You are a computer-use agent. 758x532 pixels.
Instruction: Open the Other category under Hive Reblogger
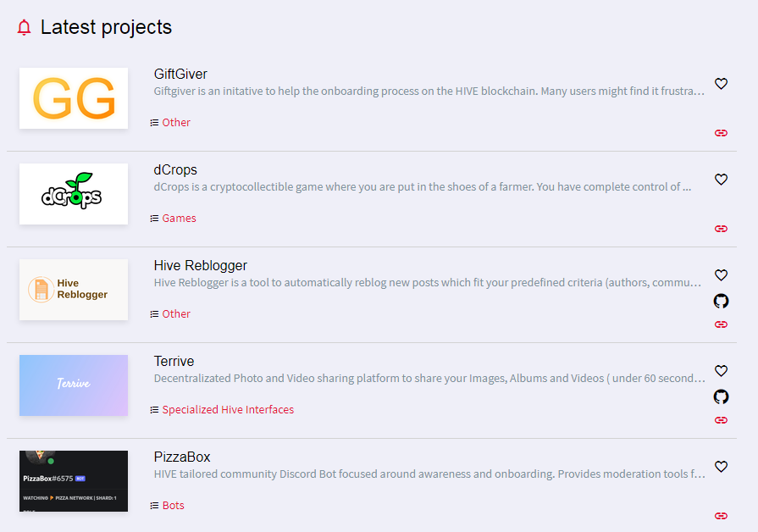[176, 314]
